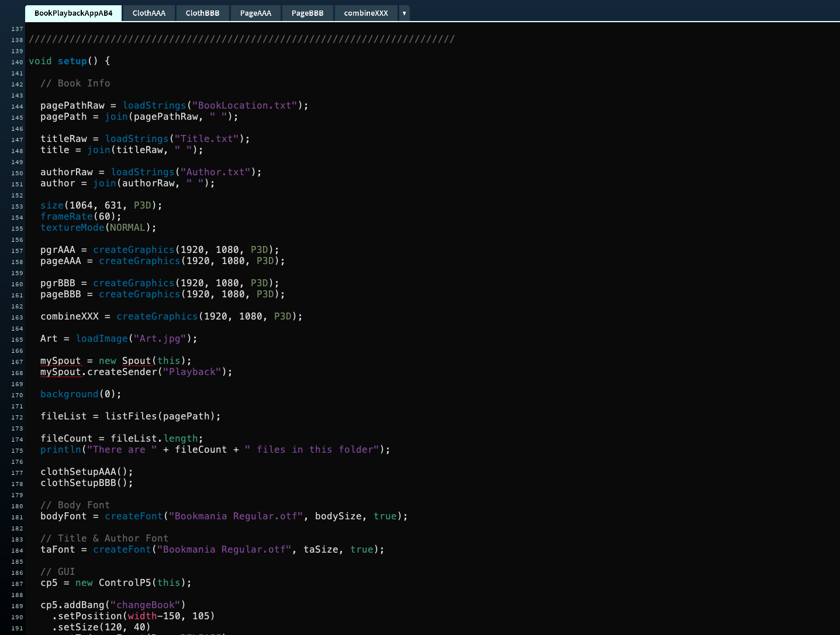840x635 pixels.
Task: Switch to the PageAAA tab
Action: (256, 13)
